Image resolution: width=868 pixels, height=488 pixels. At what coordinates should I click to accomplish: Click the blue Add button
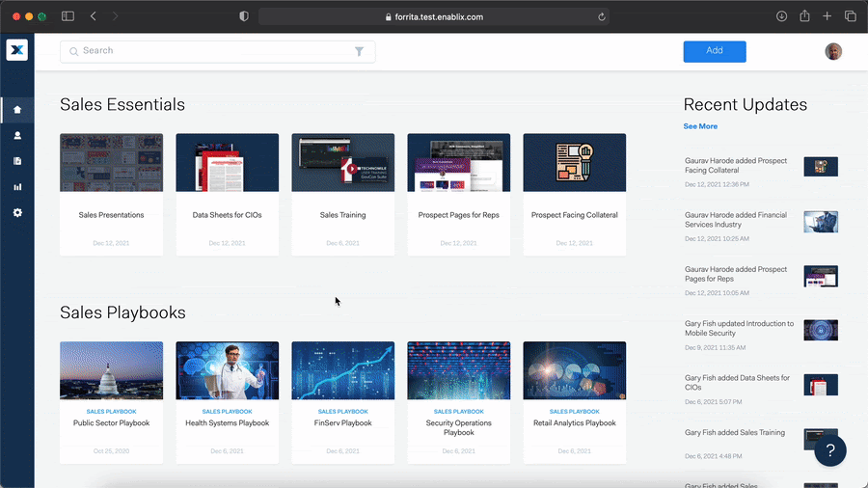tap(714, 51)
